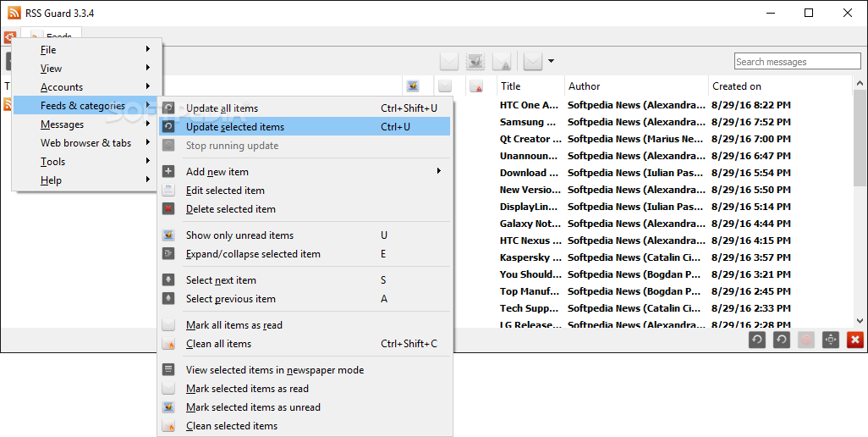Click the Stop running update icon
Viewport: 868px width, 437px height.
[x=168, y=145]
